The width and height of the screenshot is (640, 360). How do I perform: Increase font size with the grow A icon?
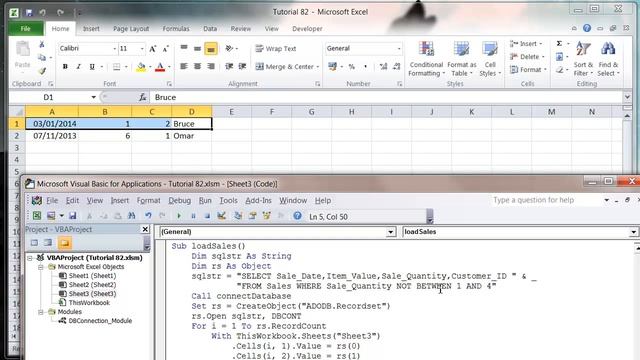(x=152, y=49)
